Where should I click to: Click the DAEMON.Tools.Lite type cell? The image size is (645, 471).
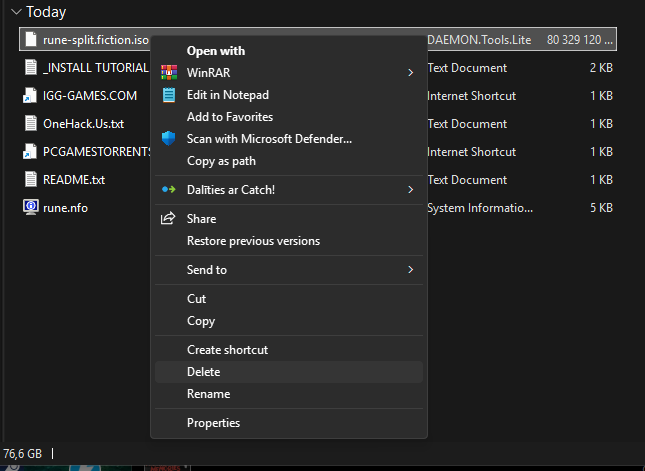click(x=479, y=40)
